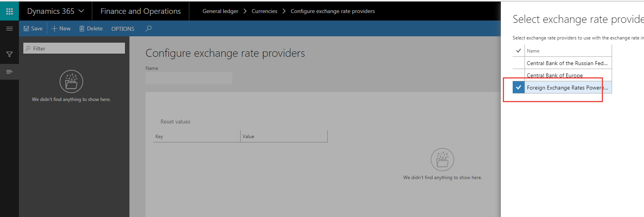Click the Reset values button
644x217 pixels.
click(175, 122)
